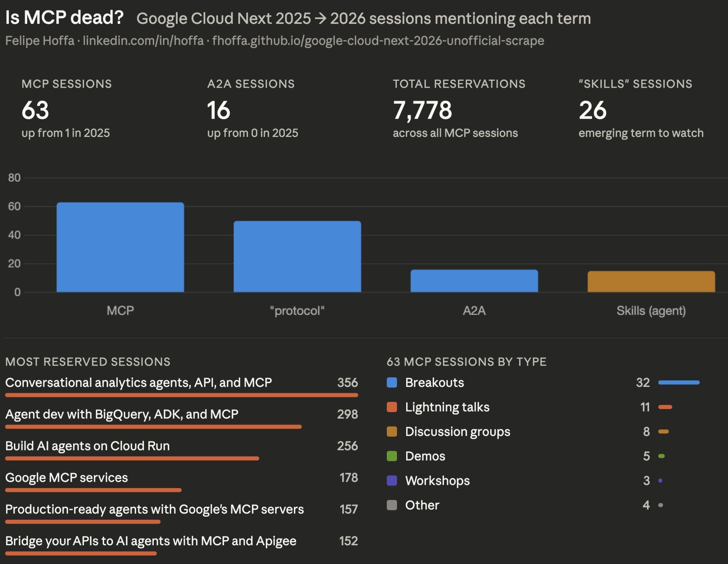
Task: Select the blue dot next to 32
Action: click(678, 383)
